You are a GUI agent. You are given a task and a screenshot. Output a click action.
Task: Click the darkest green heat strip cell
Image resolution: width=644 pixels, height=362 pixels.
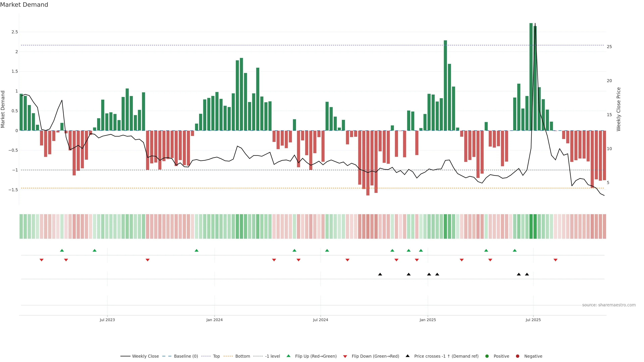(x=531, y=226)
